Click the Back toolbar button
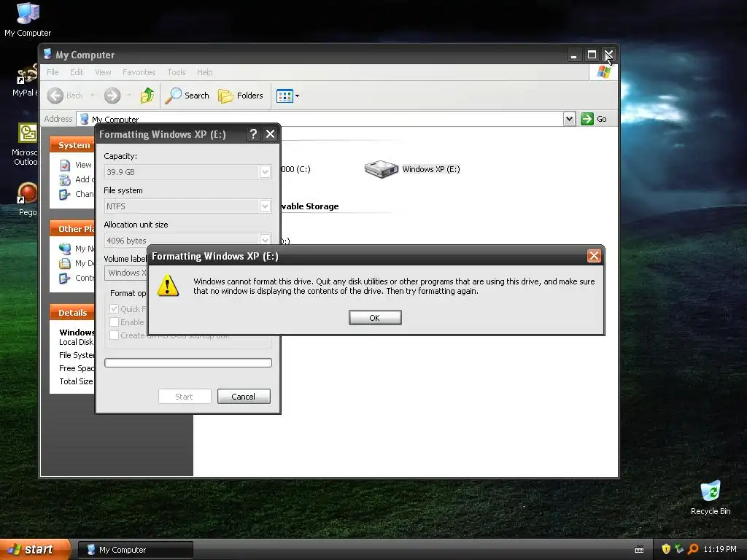This screenshot has width=747, height=560. pos(65,96)
